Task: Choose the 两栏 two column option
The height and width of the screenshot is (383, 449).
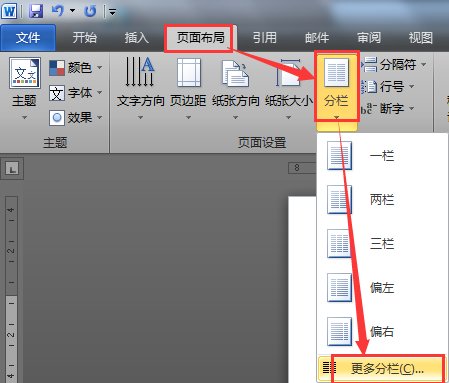Action: point(382,199)
